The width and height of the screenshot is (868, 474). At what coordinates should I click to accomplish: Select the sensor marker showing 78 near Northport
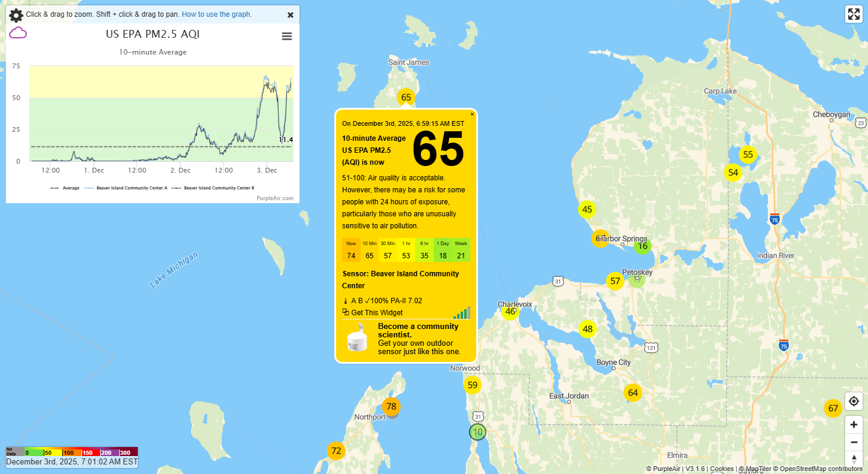tap(391, 406)
